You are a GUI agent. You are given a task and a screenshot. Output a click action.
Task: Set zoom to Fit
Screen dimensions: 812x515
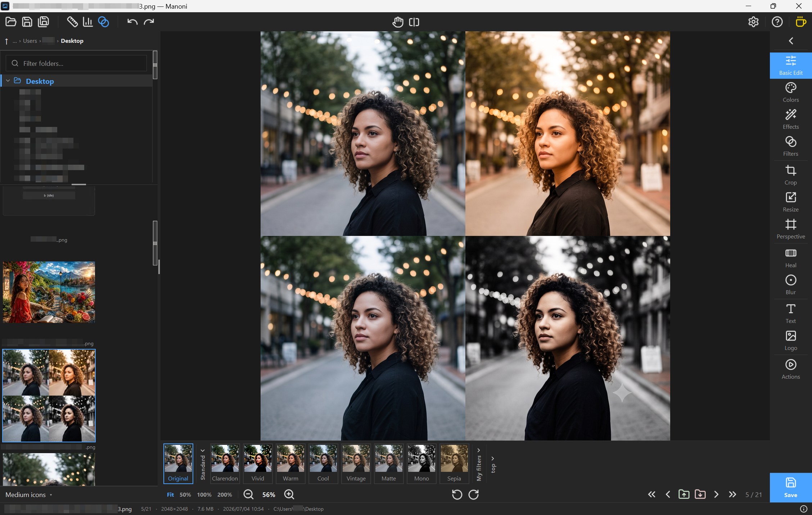pyautogui.click(x=170, y=495)
